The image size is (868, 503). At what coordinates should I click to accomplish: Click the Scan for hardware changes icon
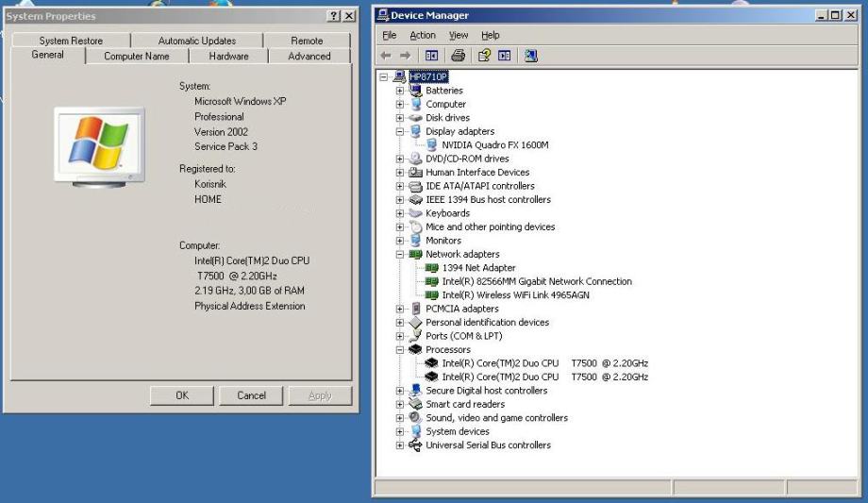click(530, 56)
